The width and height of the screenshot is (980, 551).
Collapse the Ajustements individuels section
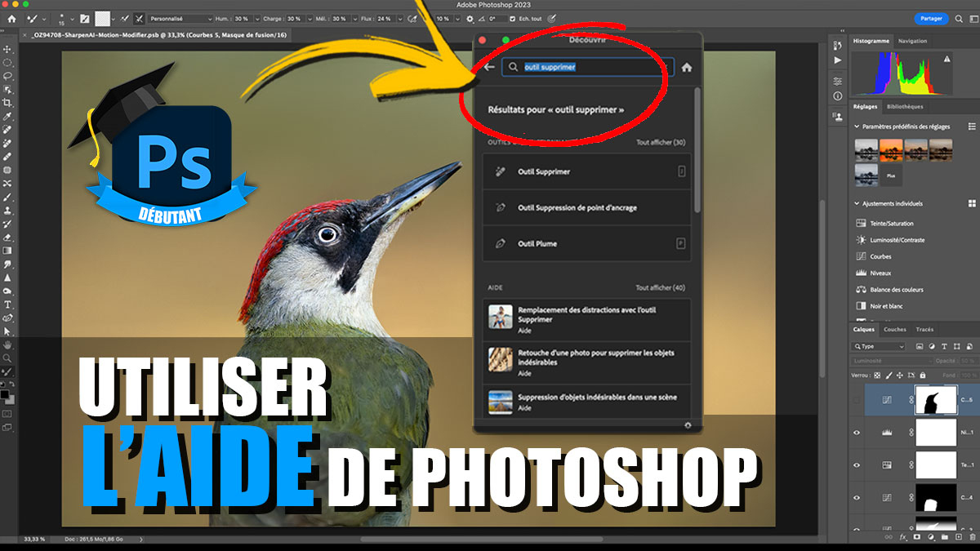[857, 203]
